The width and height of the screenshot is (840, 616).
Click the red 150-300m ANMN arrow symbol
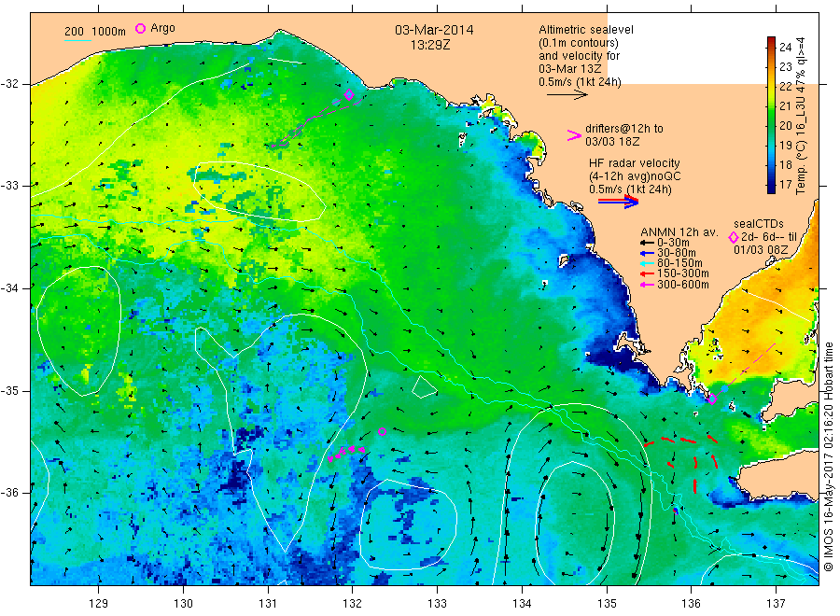647,273
